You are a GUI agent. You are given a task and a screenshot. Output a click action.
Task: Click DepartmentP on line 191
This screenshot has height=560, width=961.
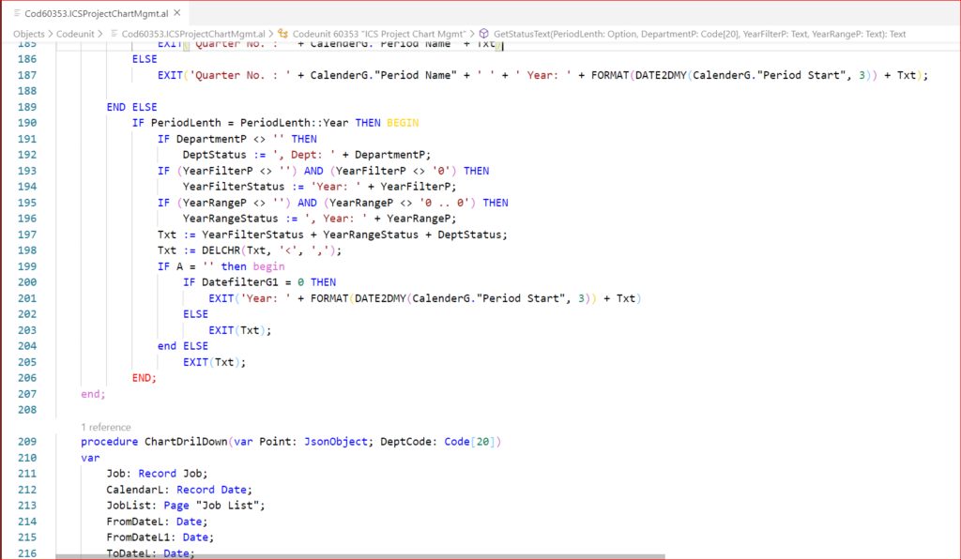pos(211,139)
